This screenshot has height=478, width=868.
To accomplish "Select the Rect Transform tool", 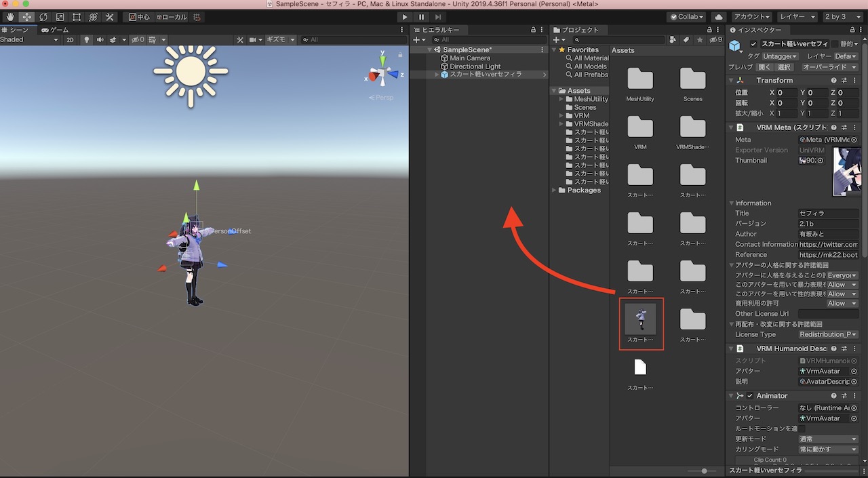I will tap(75, 17).
